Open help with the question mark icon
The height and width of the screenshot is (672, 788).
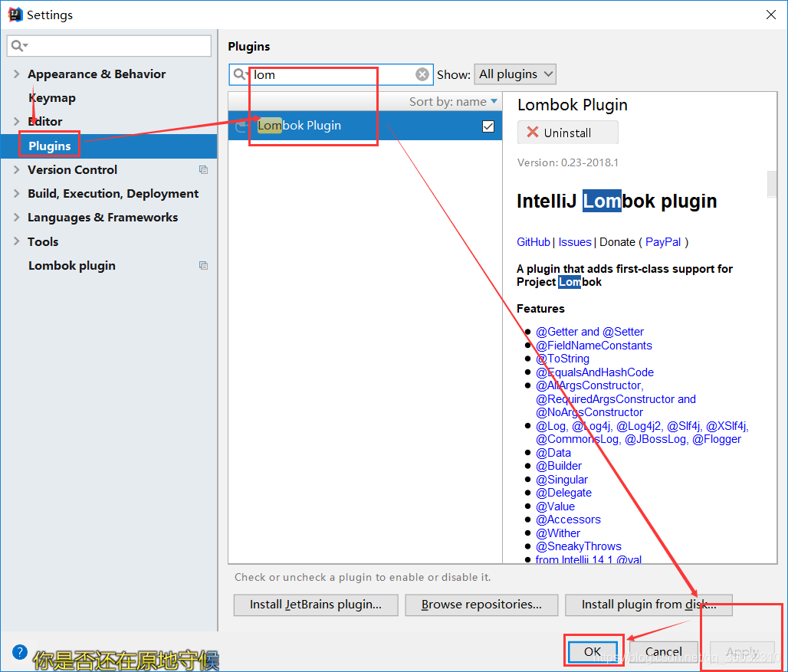(20, 652)
